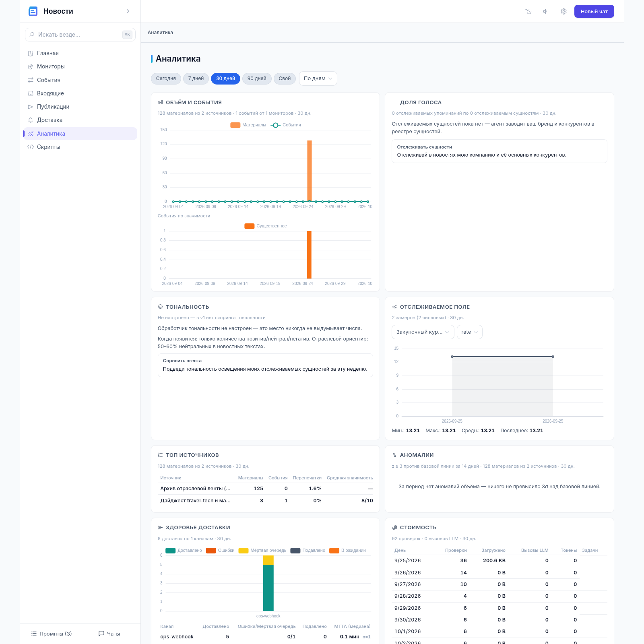The height and width of the screenshot is (644, 644).
Task: Focus the Искать везде search field
Action: click(x=80, y=35)
